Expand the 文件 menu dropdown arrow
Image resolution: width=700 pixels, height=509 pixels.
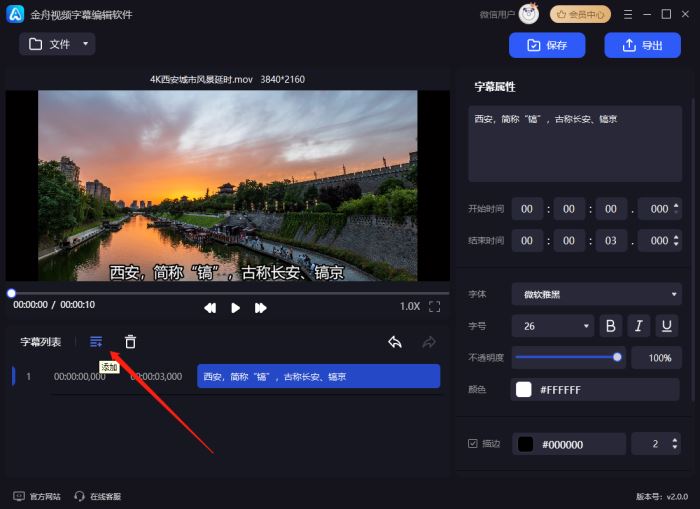(86, 44)
